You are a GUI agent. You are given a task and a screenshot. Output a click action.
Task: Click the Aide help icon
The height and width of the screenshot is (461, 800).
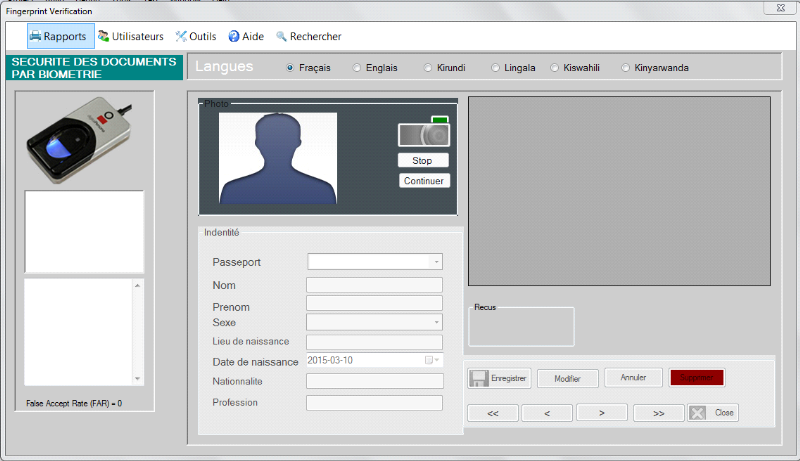(234, 36)
